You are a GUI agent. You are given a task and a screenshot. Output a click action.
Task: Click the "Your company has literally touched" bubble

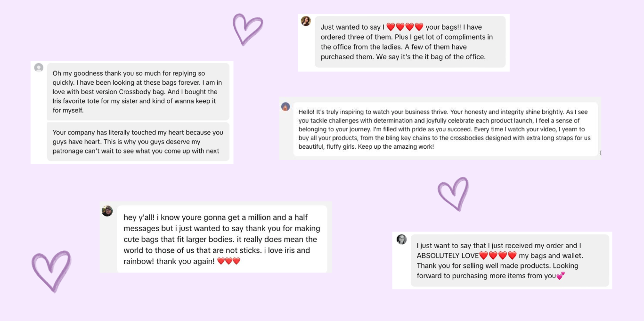click(x=138, y=142)
